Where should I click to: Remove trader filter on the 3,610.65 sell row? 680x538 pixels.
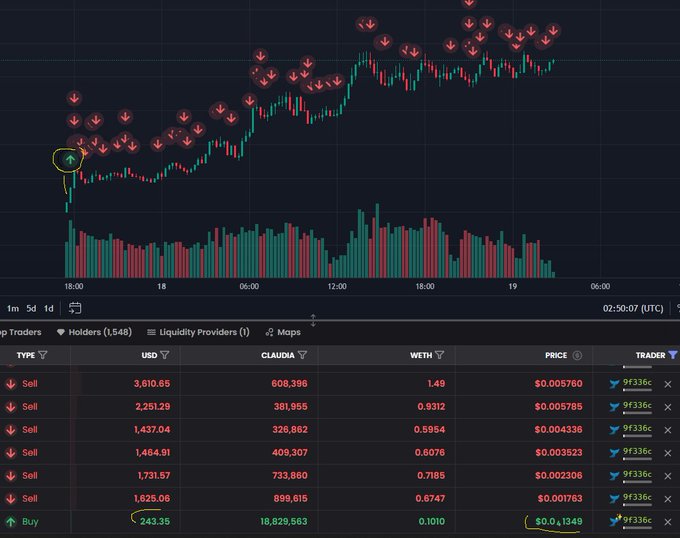coord(668,384)
